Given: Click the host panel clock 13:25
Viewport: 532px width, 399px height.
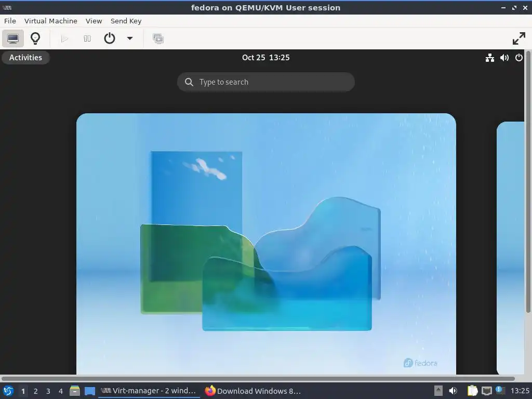Looking at the screenshot, I should point(520,391).
